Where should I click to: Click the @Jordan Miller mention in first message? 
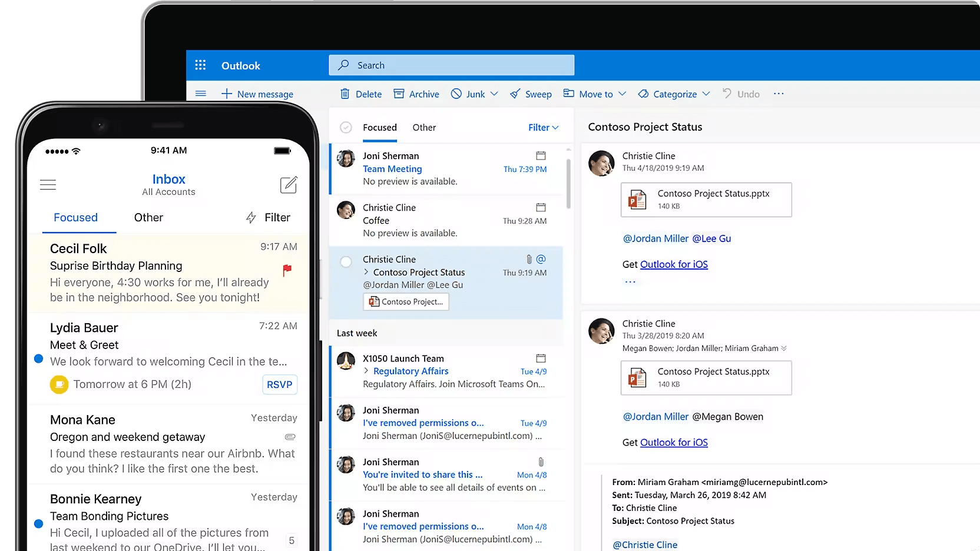[655, 238]
